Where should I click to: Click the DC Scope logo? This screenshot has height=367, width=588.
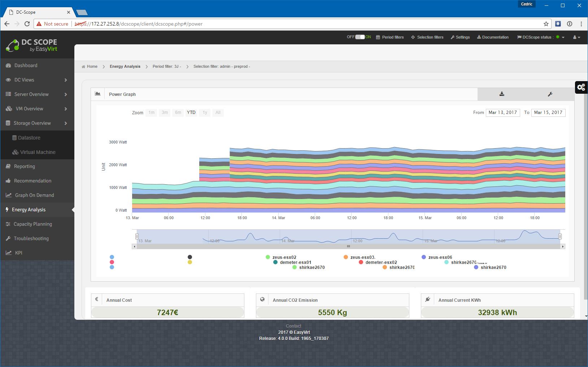pos(32,45)
